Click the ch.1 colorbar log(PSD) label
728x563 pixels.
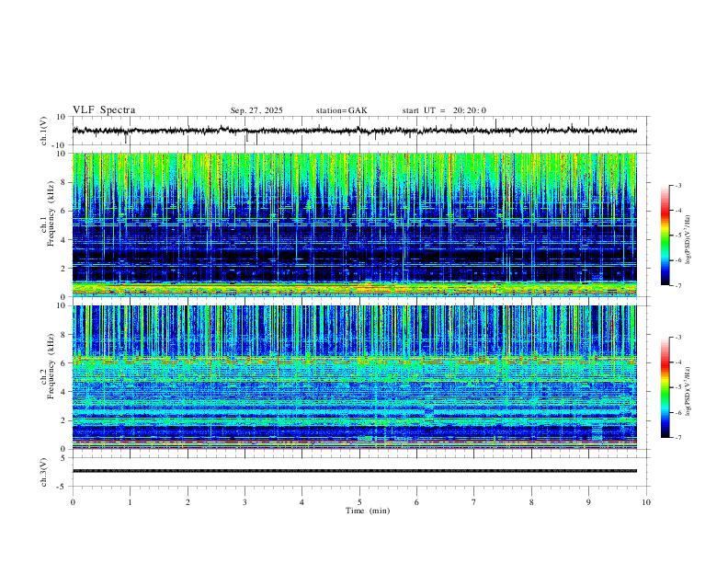[688, 240]
